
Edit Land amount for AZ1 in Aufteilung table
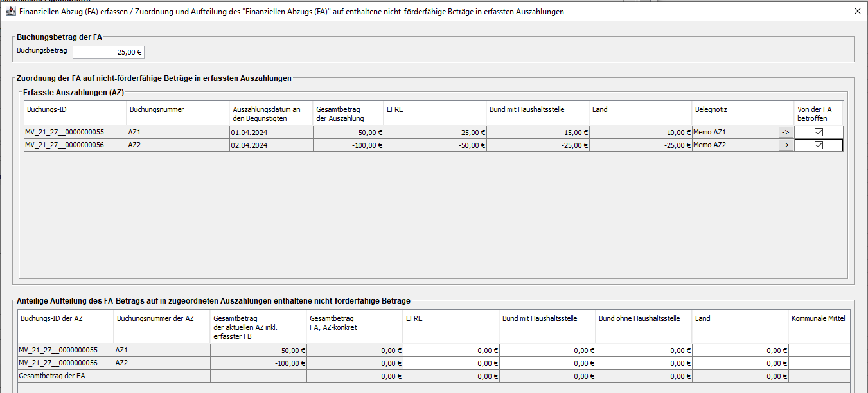[x=740, y=351]
